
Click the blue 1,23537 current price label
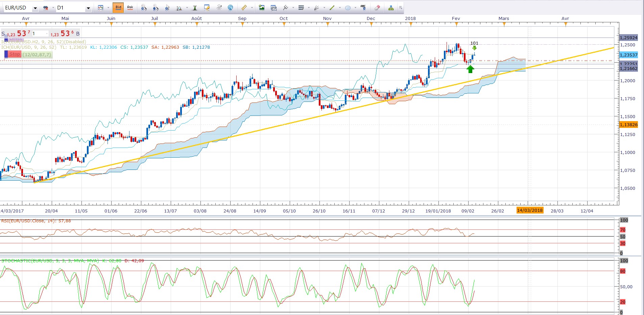(x=628, y=55)
